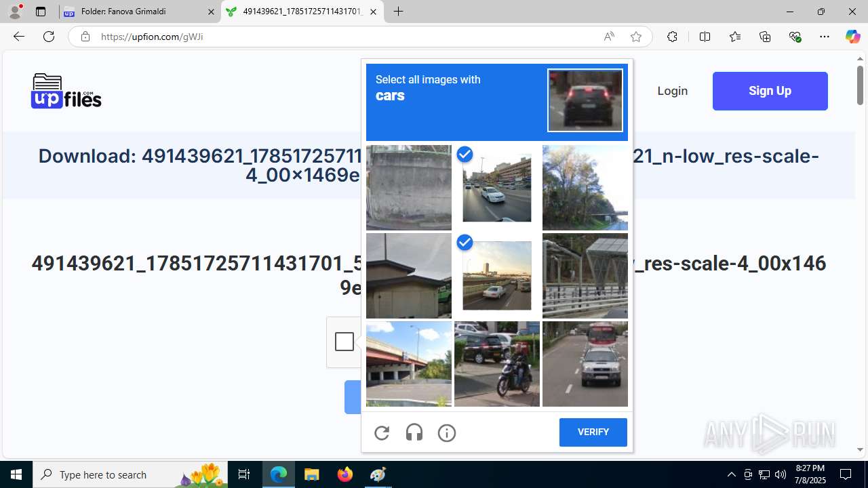Close the Folder: Fanova Grimaldi tab
Viewport: 868px width, 488px height.
point(211,12)
